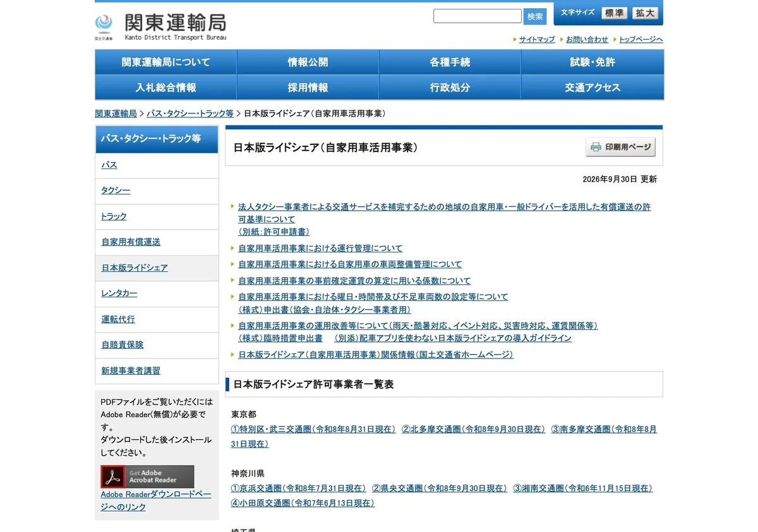Click the 神奈川県 region label

point(248,473)
